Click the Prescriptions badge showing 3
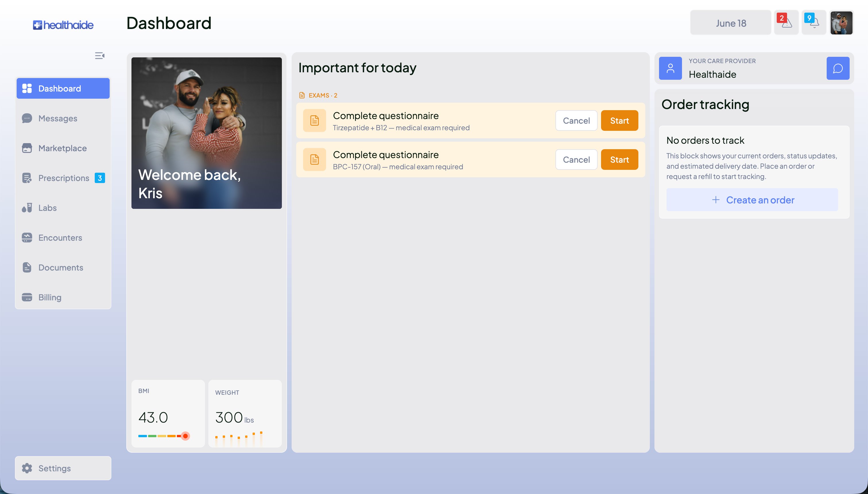Image resolution: width=868 pixels, height=494 pixels. coord(100,178)
